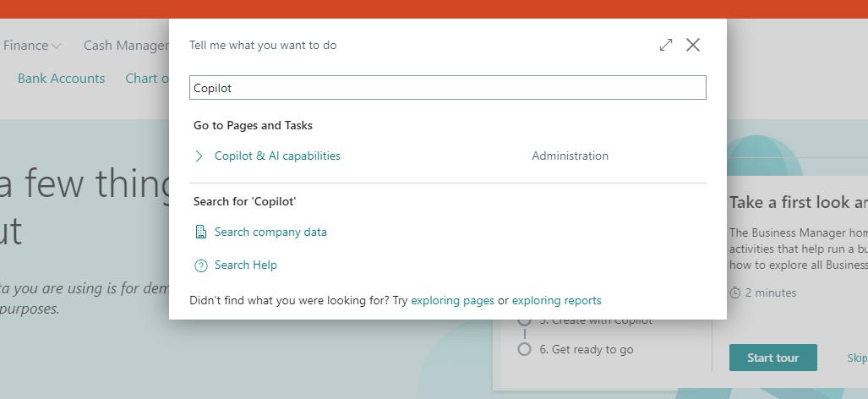The width and height of the screenshot is (868, 399).
Task: Click the clock icon beside 2 minutes
Action: [735, 293]
